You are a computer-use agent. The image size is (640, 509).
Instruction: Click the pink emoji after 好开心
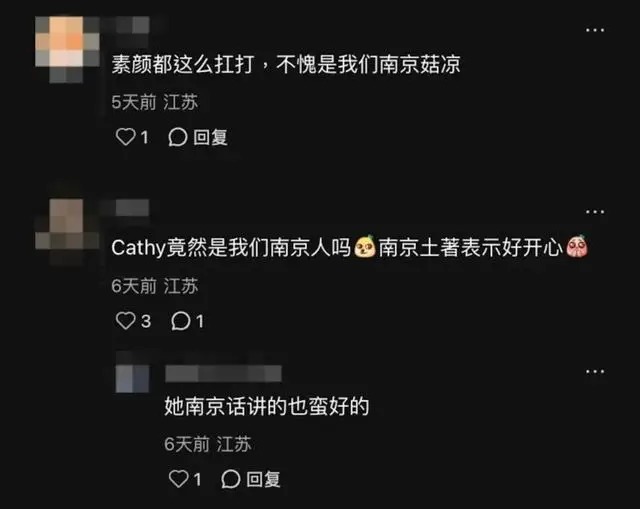(x=576, y=247)
